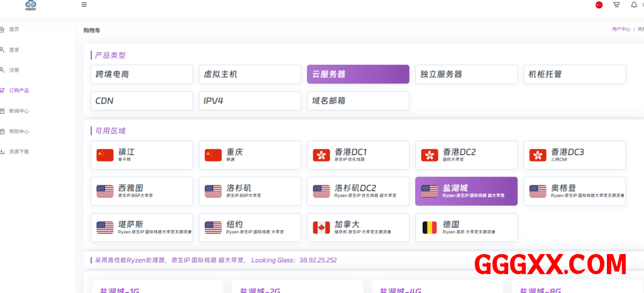Click the hamburger menu icon
The height and width of the screenshot is (293, 644).
pos(84,5)
